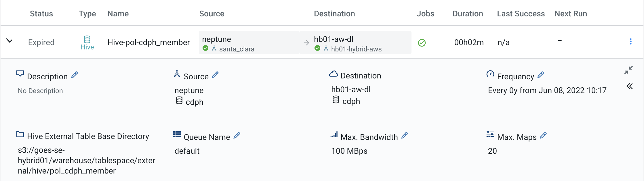Viewport: 644px width, 181px height.
Task: Edit the policy Description
Action: tap(75, 75)
